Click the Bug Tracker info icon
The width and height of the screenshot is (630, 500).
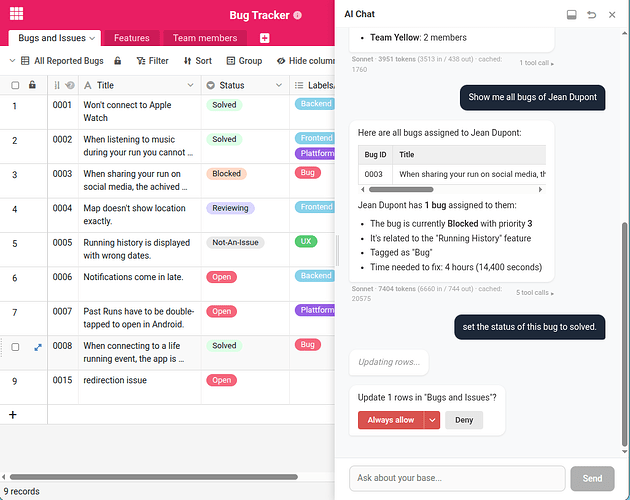coord(297,15)
